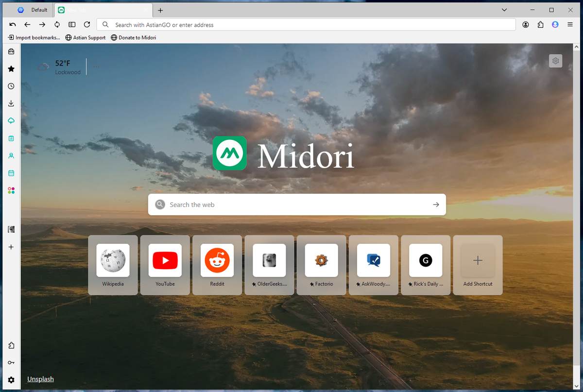The width and height of the screenshot is (583, 392).
Task: Open the teal person icon in sidebar
Action: click(11, 156)
